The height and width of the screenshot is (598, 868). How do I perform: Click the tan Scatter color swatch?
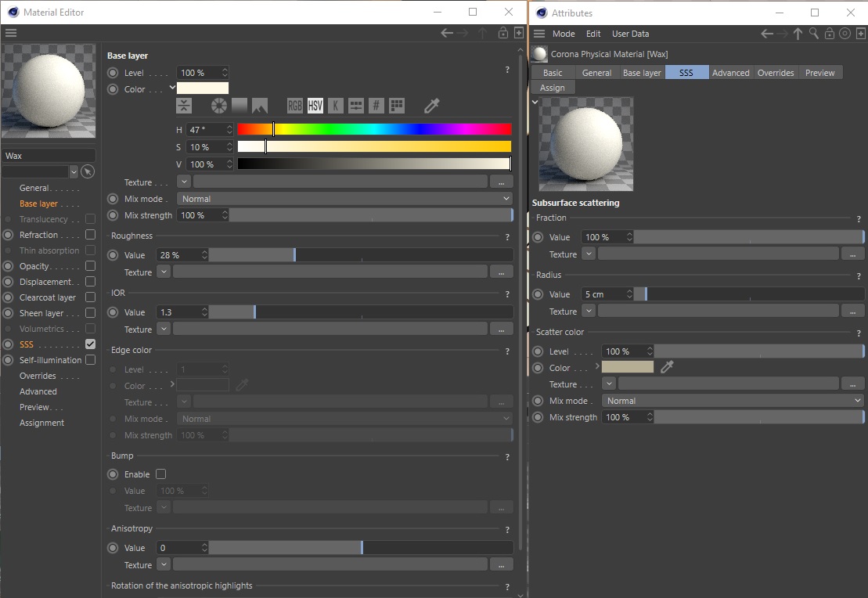(x=627, y=366)
